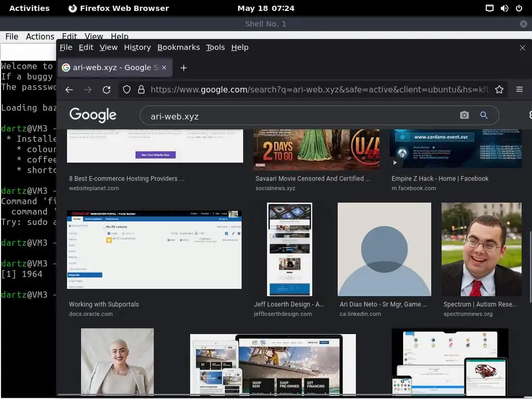Click 'Spectrum | Autism Rese...' title
This screenshot has height=399, width=532.
[480, 304]
